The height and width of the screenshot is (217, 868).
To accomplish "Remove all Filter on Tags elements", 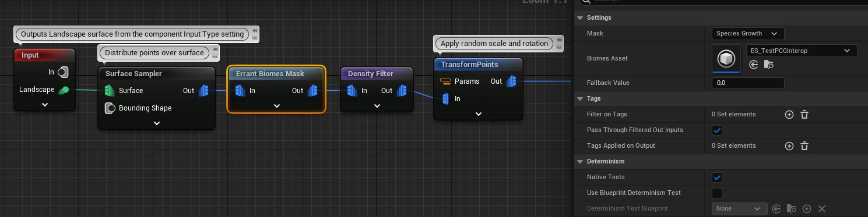I will tap(804, 115).
